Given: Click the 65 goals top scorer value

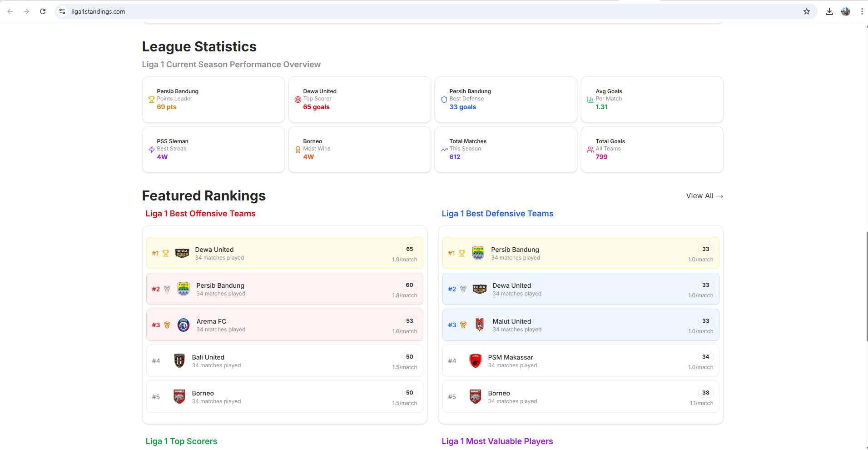Looking at the screenshot, I should click(x=317, y=107).
